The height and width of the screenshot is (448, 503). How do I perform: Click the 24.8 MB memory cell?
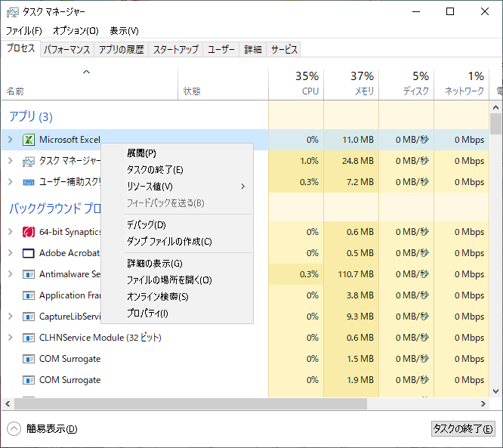[351, 161]
